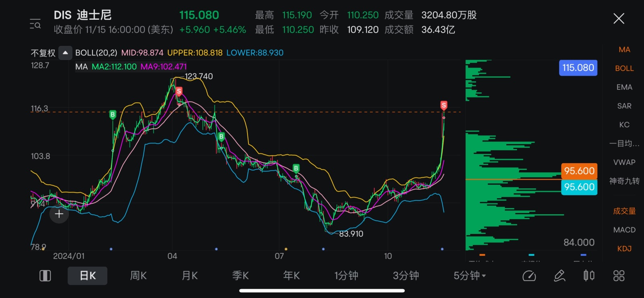The image size is (644, 298).
Task: Tap the cyan 95.600 price tag
Action: point(579,187)
